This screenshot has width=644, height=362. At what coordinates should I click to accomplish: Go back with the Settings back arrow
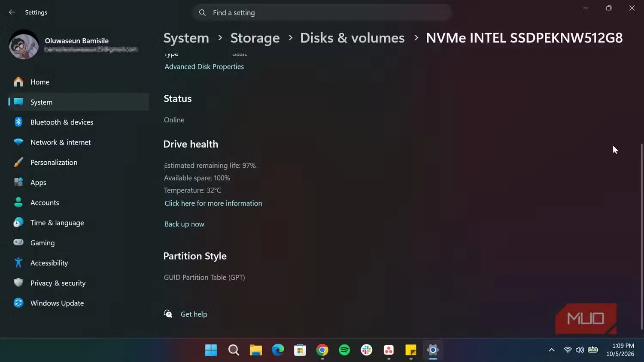pyautogui.click(x=12, y=12)
